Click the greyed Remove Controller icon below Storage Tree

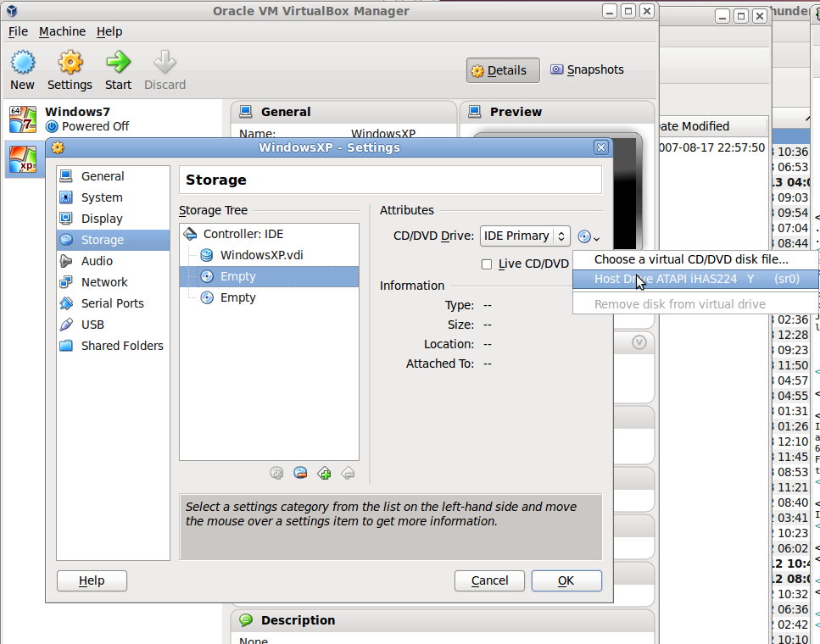(348, 474)
